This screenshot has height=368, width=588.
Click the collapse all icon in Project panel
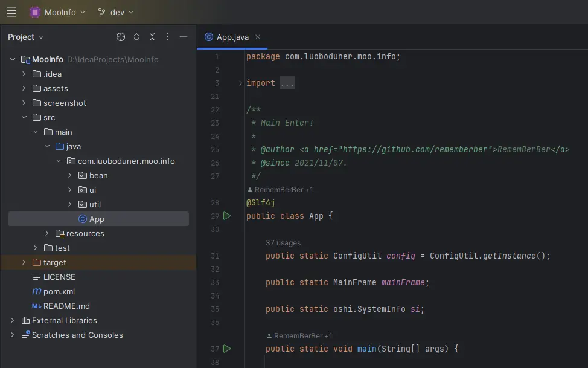(x=152, y=37)
